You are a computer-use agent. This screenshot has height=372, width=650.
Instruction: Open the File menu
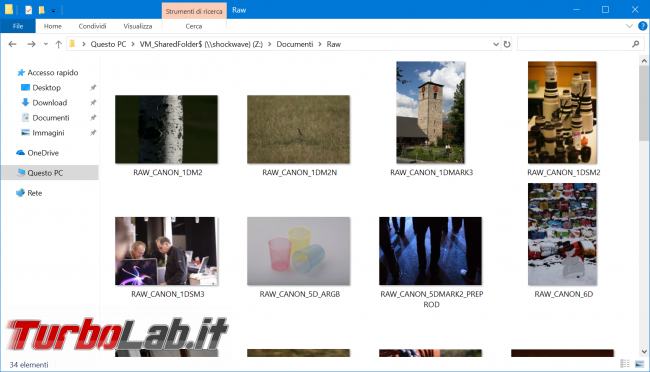18,26
